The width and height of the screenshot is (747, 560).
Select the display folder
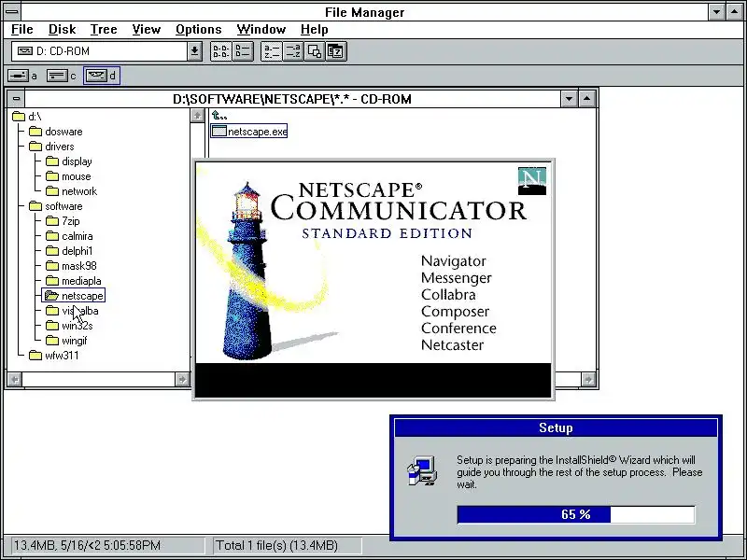68,161
